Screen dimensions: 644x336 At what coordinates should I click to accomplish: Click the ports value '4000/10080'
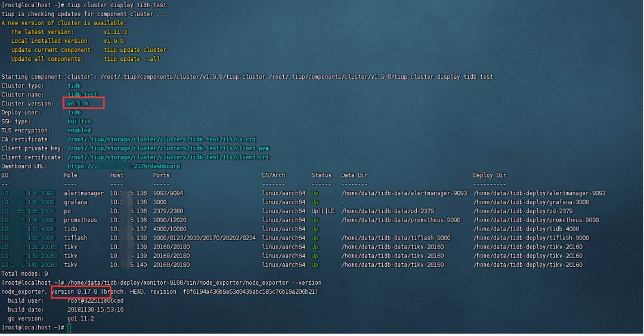pyautogui.click(x=169, y=229)
